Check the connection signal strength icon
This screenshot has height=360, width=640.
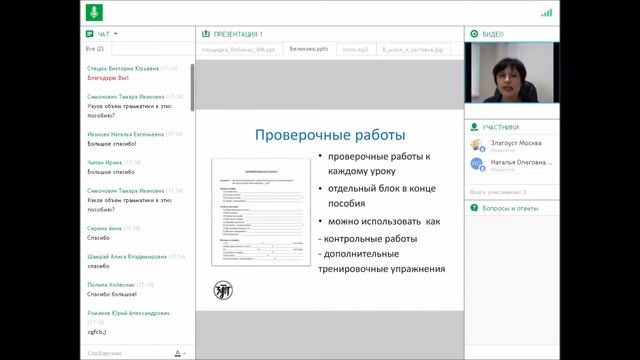(x=547, y=13)
